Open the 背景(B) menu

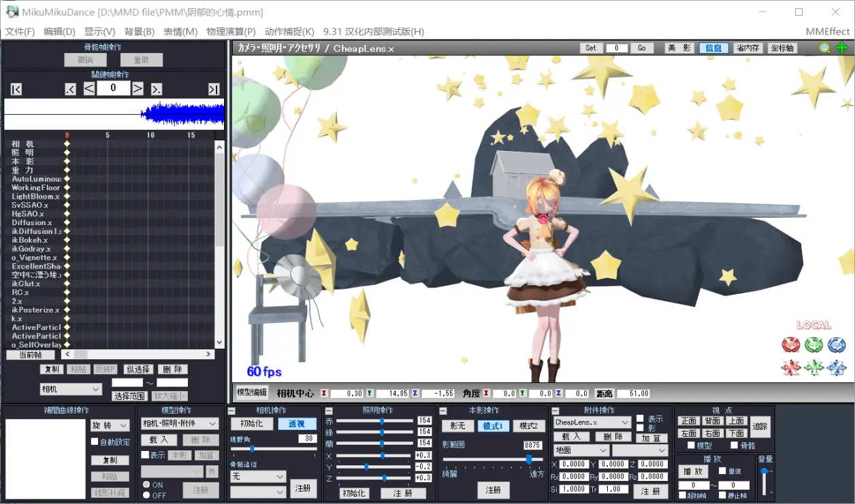tap(140, 31)
